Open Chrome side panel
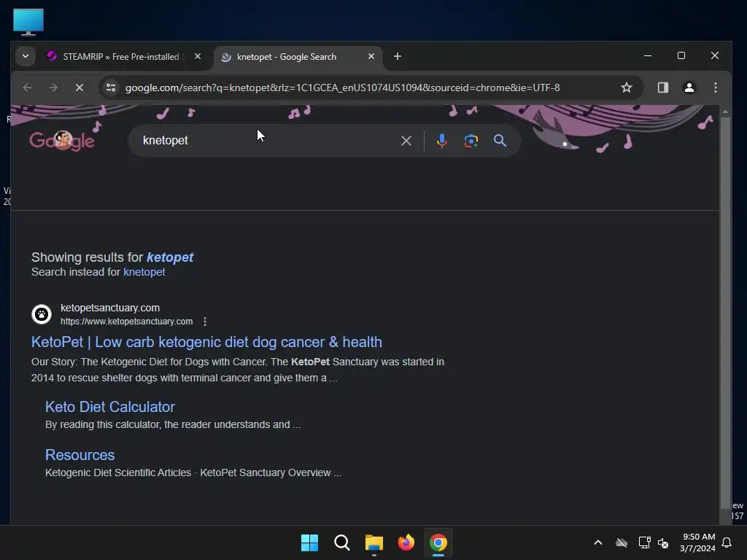Viewport: 747px width, 560px height. pos(663,87)
